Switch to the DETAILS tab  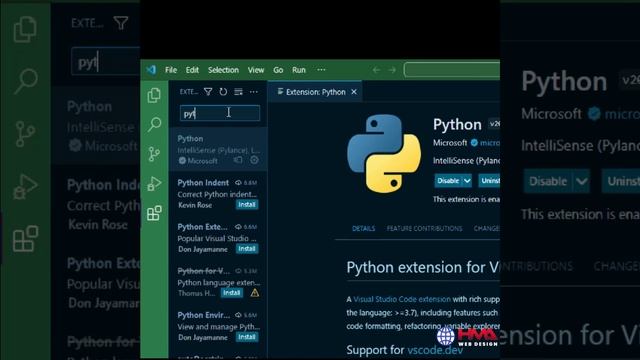click(363, 228)
